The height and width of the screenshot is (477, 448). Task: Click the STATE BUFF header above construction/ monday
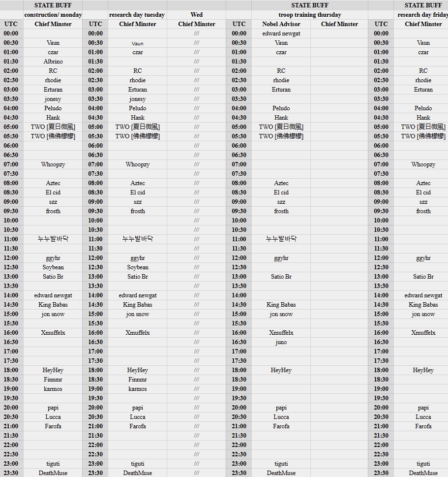(x=53, y=5)
